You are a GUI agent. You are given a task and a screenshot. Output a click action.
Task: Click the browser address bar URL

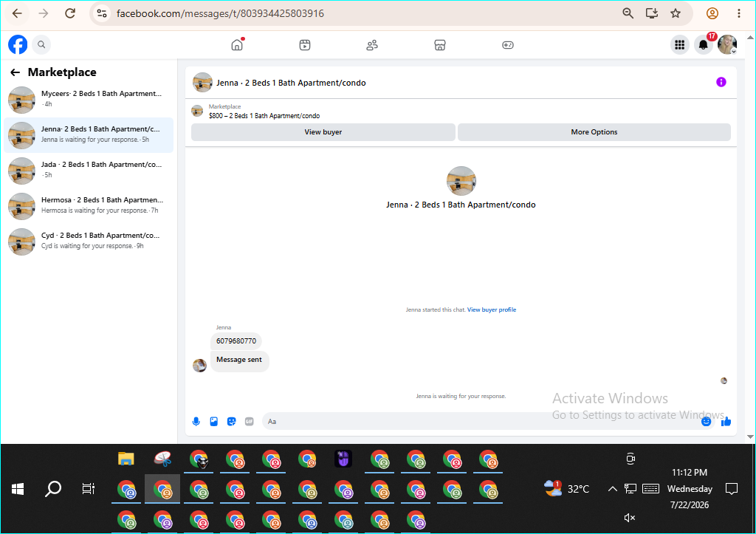click(220, 13)
